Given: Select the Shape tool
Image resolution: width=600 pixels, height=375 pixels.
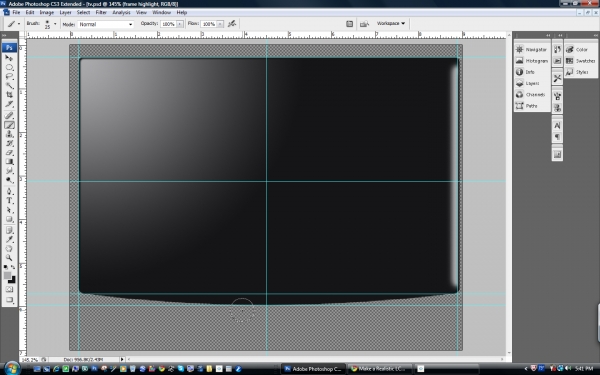Looking at the screenshot, I should 9,219.
